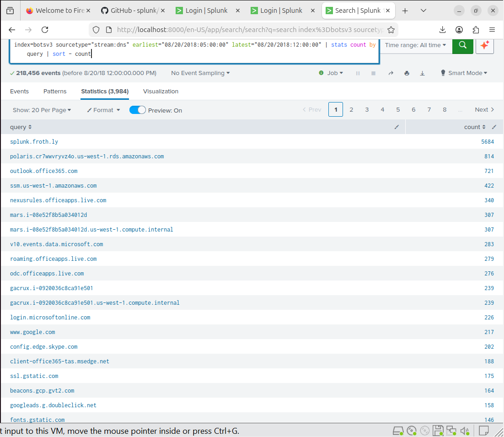504x437 pixels.
Task: Open the outlook.office365.com query result
Action: click(x=44, y=171)
